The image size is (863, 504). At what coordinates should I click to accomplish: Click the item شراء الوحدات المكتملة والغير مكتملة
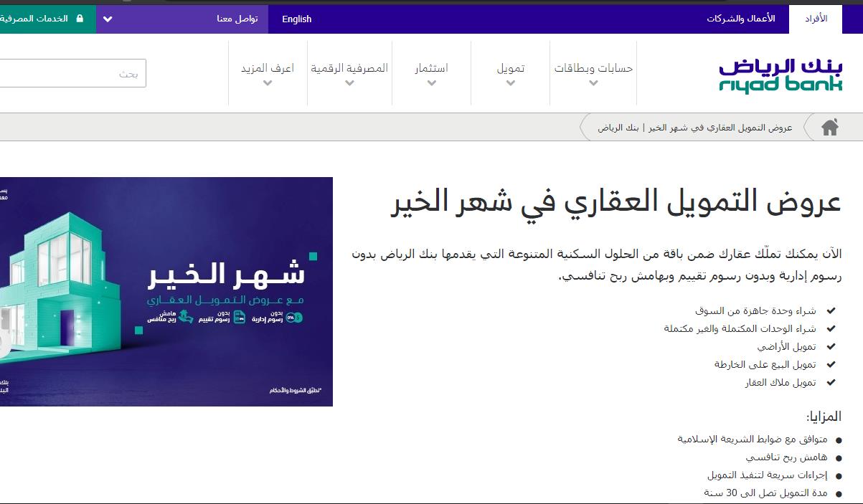(740, 329)
